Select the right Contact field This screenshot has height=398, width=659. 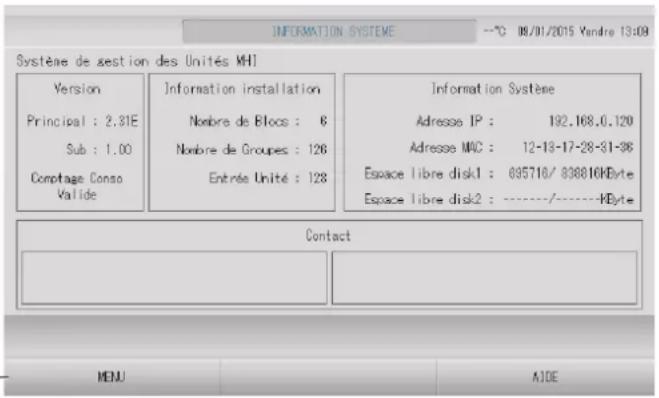485,277
